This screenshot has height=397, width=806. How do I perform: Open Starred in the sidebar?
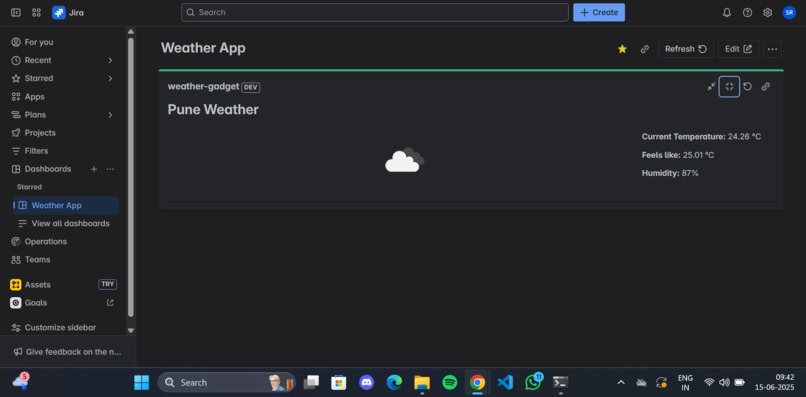point(39,78)
